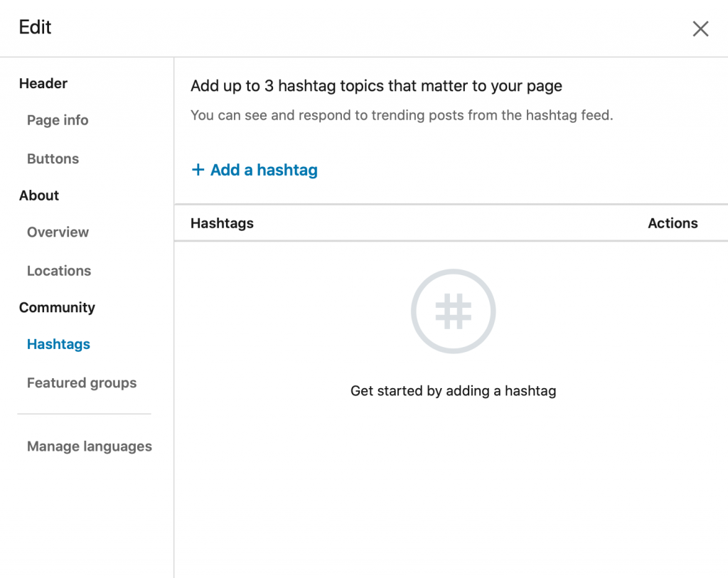Select Overview under About
Image resolution: width=728 pixels, height=578 pixels.
tap(58, 232)
